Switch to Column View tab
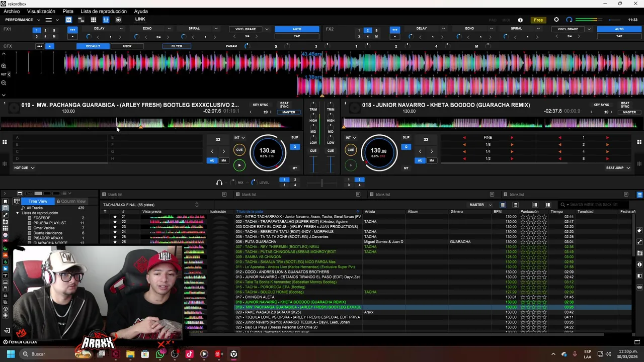This screenshot has height=362, width=644. (71, 201)
